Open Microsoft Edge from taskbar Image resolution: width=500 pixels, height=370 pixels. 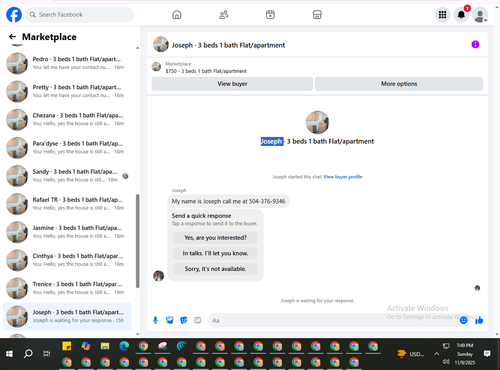(124, 346)
